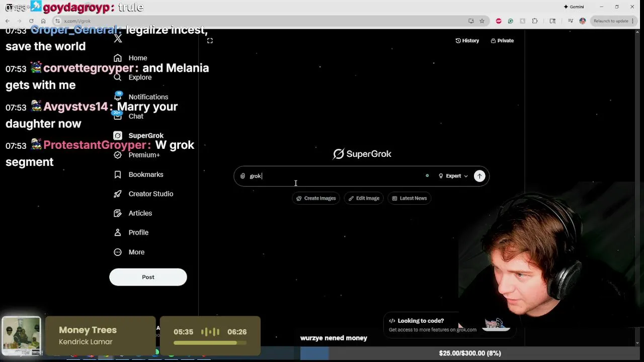
Task: Reload the page
Action: pyautogui.click(x=31, y=21)
